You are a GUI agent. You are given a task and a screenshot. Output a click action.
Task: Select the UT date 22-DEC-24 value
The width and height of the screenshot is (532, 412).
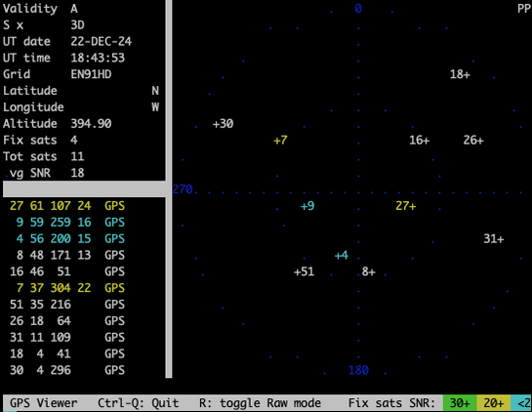coord(102,41)
